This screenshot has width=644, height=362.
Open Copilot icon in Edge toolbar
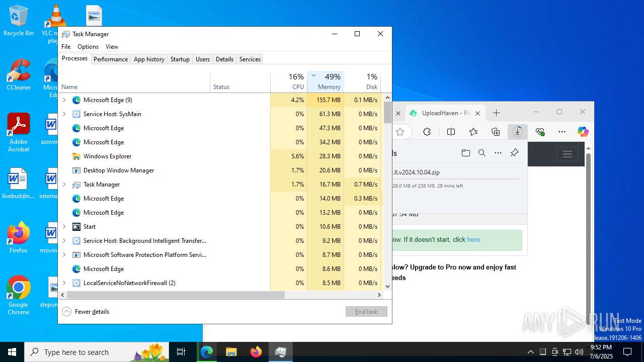click(583, 132)
